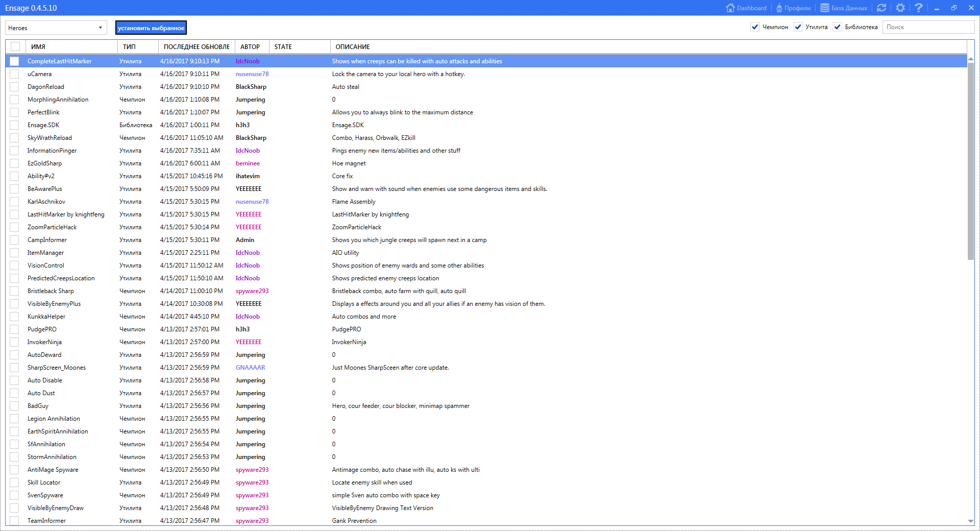
Task: Sort by ОПИСАНИЕ column header
Action: [x=648, y=46]
